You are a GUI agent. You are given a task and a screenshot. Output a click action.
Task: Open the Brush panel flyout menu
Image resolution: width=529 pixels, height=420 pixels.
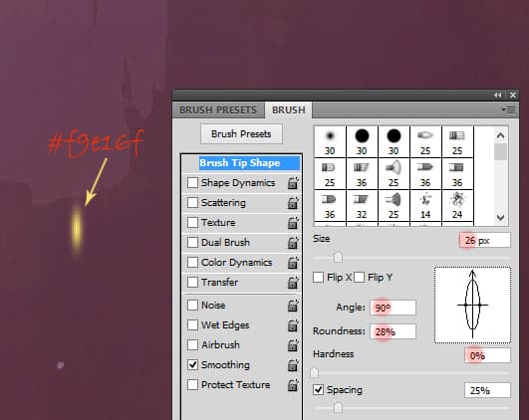point(508,109)
